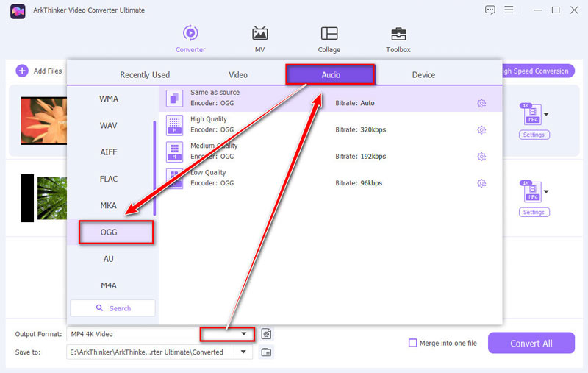Image resolution: width=588 pixels, height=373 pixels.
Task: Select the Audio tab
Action: coord(330,74)
